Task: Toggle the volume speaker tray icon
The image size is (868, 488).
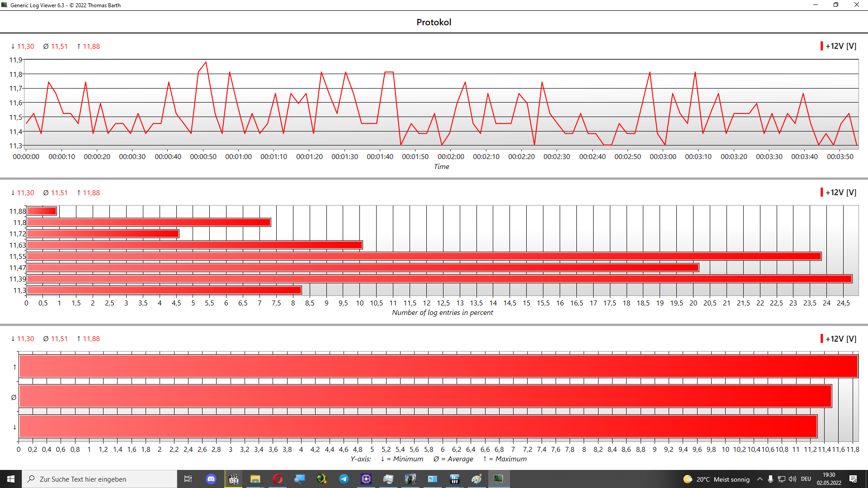Action: point(793,479)
